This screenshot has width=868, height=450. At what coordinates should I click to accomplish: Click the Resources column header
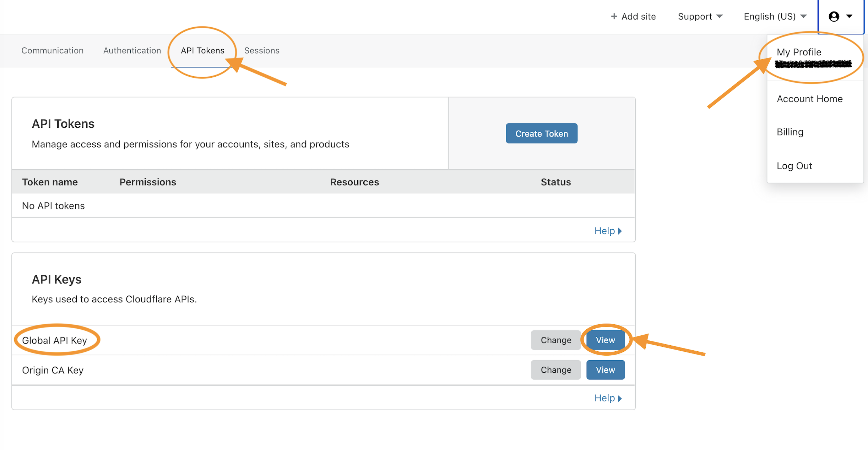tap(354, 182)
